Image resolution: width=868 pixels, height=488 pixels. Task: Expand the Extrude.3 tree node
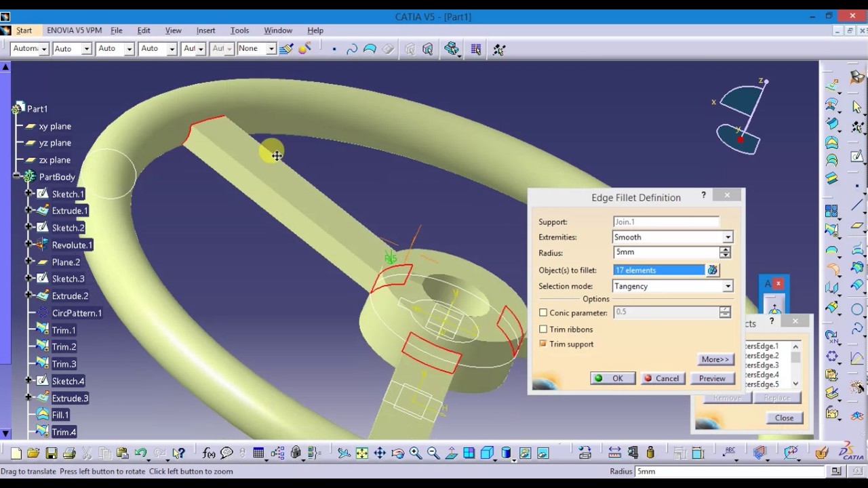pyautogui.click(x=28, y=398)
